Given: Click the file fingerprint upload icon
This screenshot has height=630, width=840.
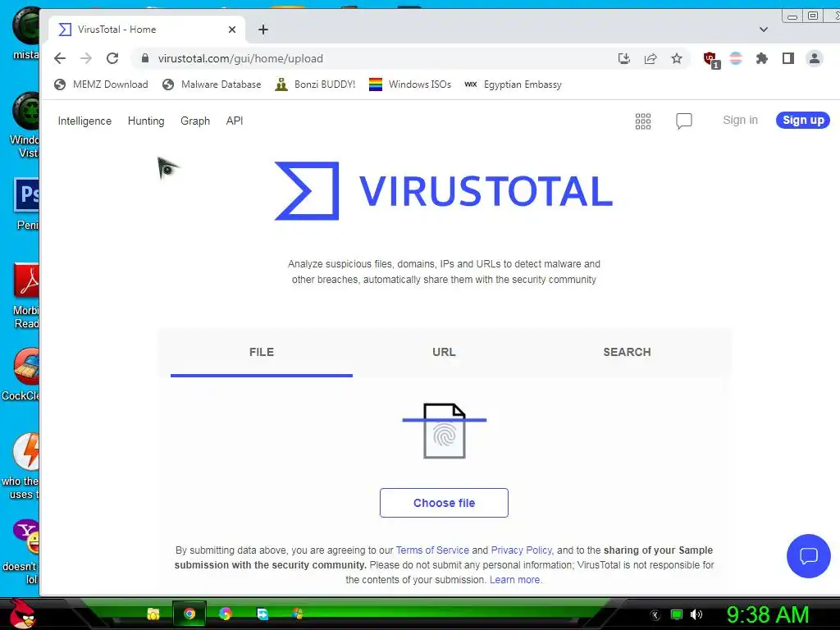Looking at the screenshot, I should point(444,431).
